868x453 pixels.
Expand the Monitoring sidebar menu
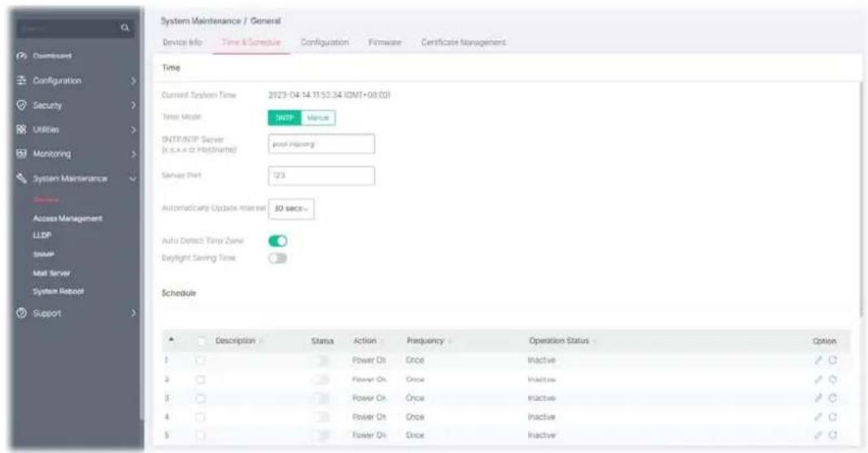[x=133, y=154]
